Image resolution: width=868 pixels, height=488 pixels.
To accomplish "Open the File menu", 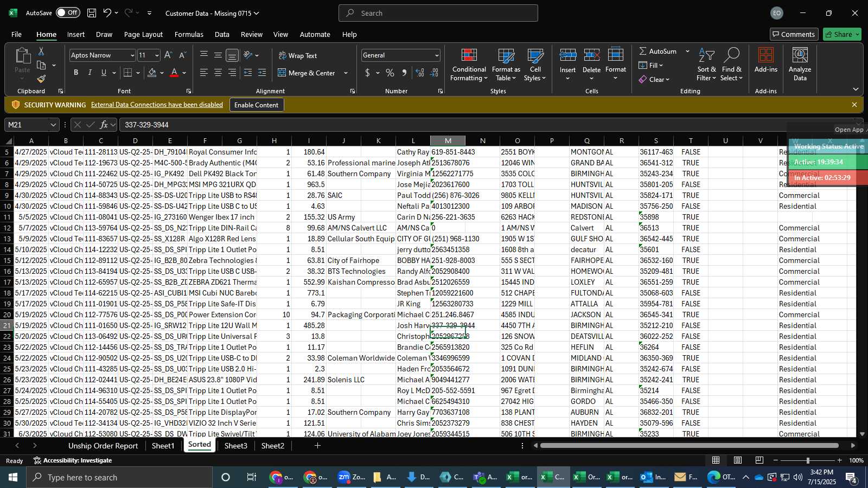I will (16, 34).
